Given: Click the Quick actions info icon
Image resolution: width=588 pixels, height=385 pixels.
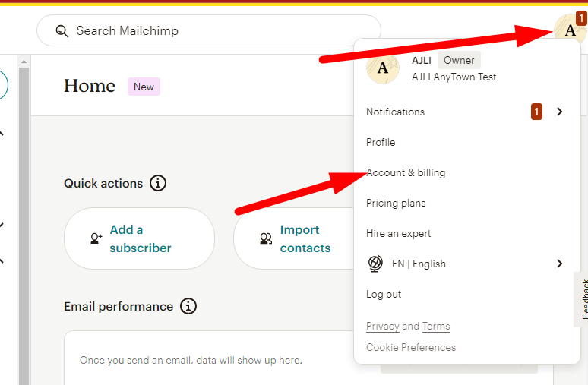Looking at the screenshot, I should (x=158, y=183).
